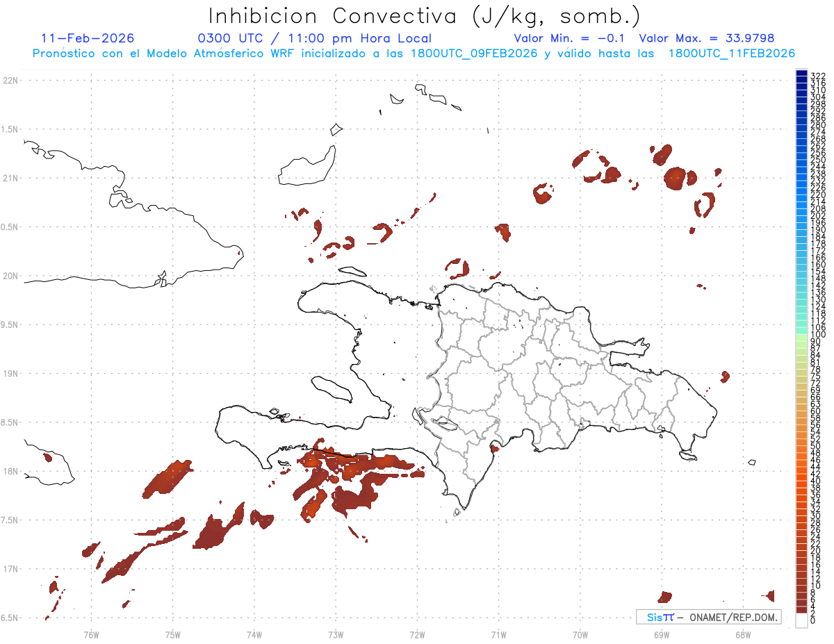Click the 72W longitude axis label
Viewport: 834px width, 644px height.
coord(417,634)
